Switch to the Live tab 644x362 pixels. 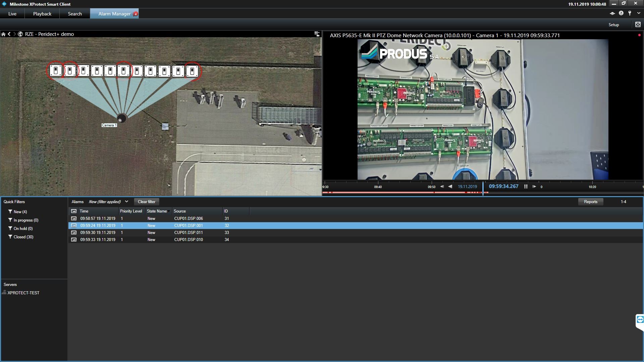point(12,14)
